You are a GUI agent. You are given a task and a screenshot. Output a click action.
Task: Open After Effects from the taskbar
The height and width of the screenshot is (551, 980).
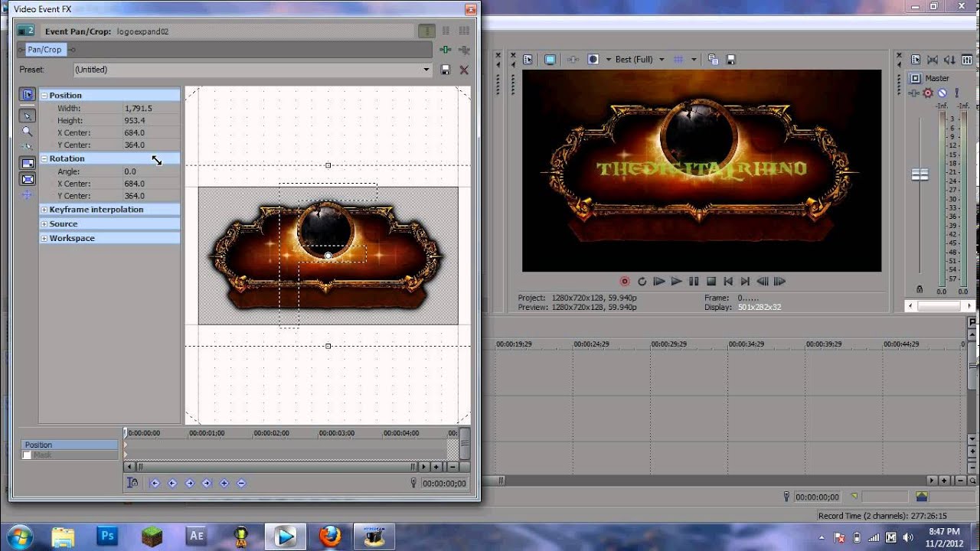pos(197,536)
